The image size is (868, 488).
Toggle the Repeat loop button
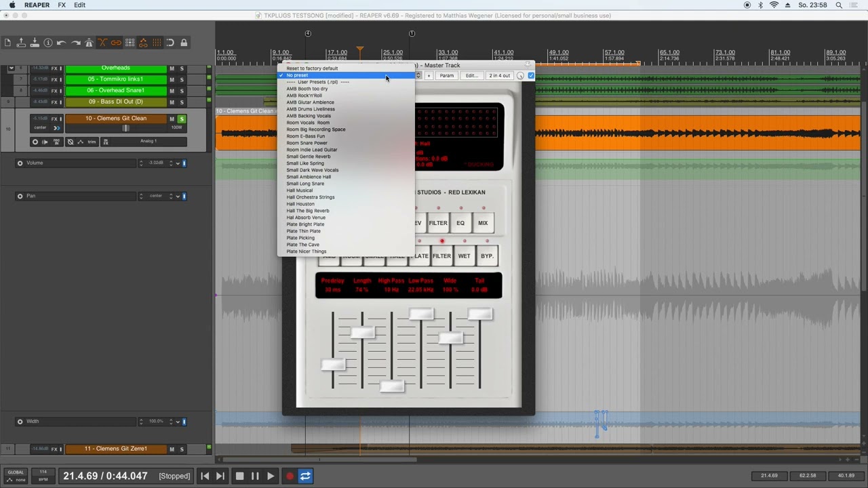tap(305, 476)
